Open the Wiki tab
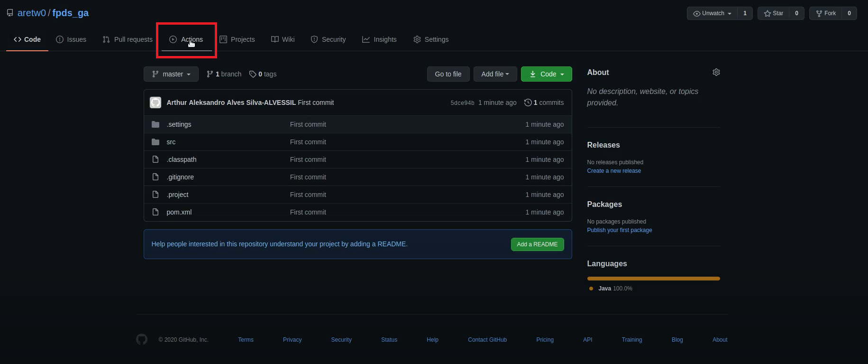The height and width of the screenshot is (364, 868). point(283,39)
